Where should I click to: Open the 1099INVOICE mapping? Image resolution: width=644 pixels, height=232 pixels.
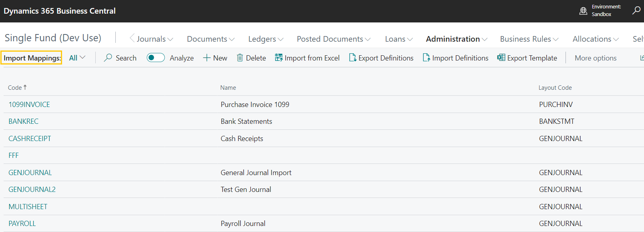[29, 104]
